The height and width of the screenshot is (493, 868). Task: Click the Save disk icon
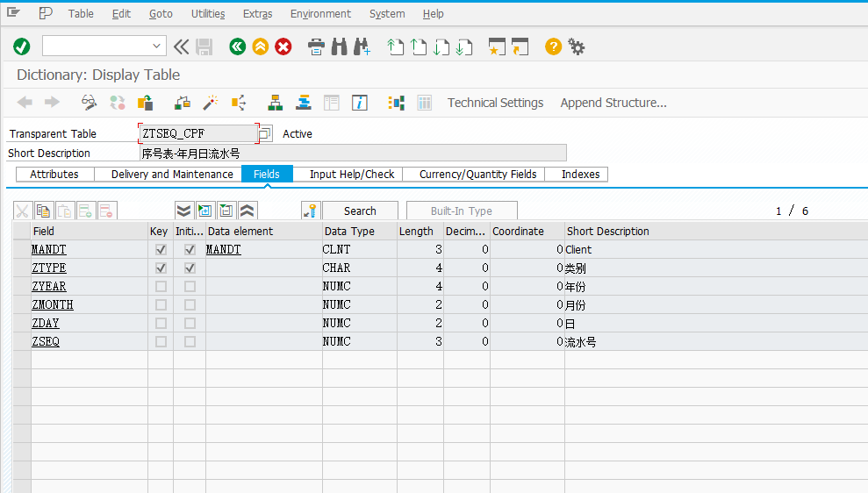pyautogui.click(x=204, y=47)
